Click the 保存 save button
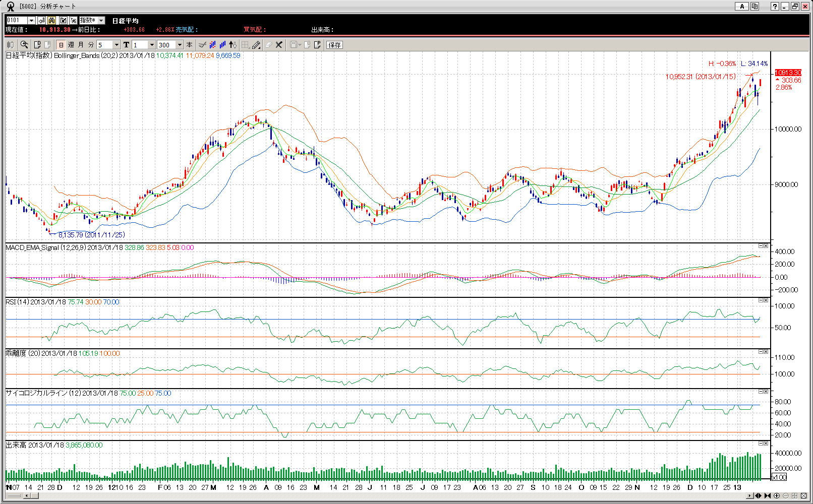 point(334,45)
